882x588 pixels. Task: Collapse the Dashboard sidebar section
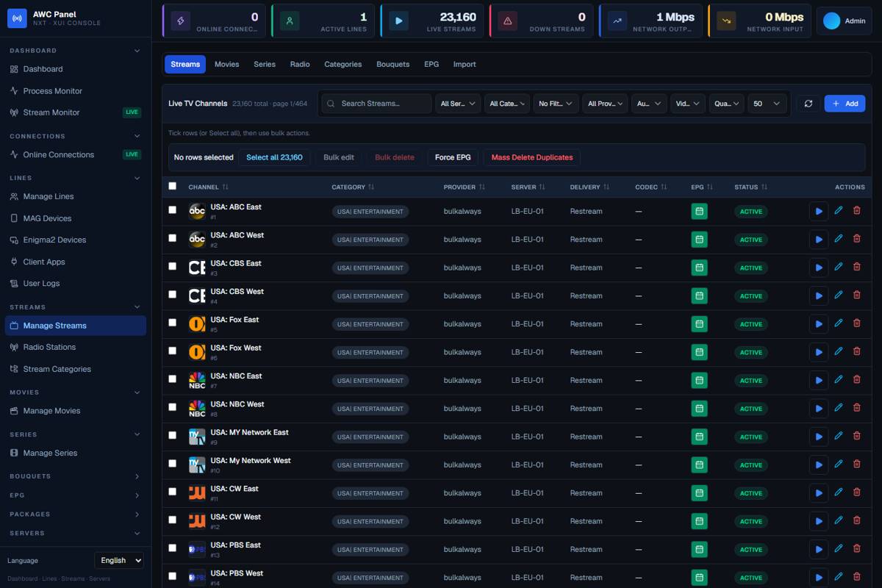tap(137, 51)
